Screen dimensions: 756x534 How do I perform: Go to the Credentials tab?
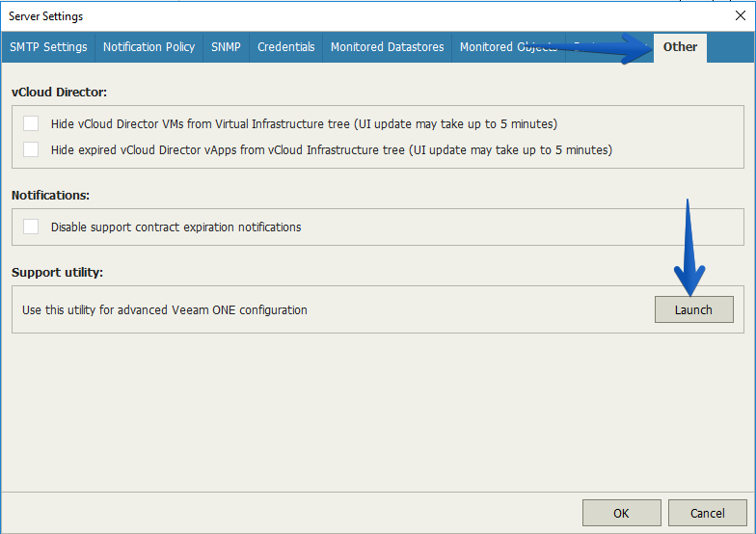click(x=285, y=47)
